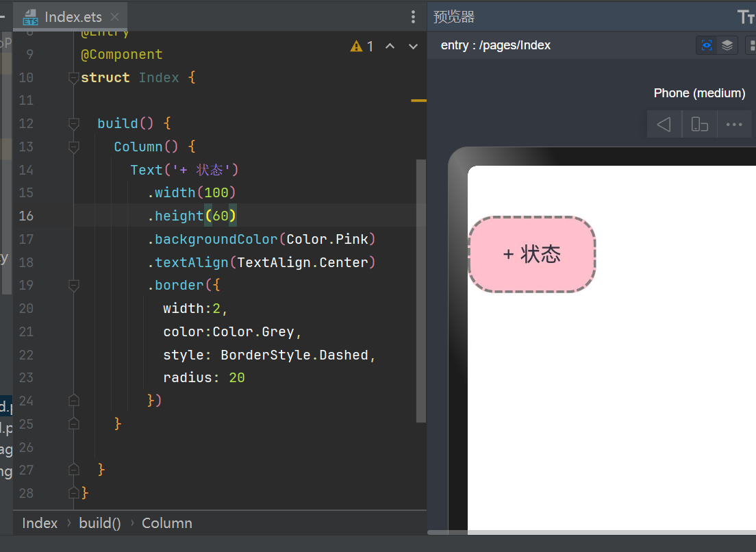This screenshot has width=756, height=552.
Task: Click the Tt font size icon
Action: (746, 16)
